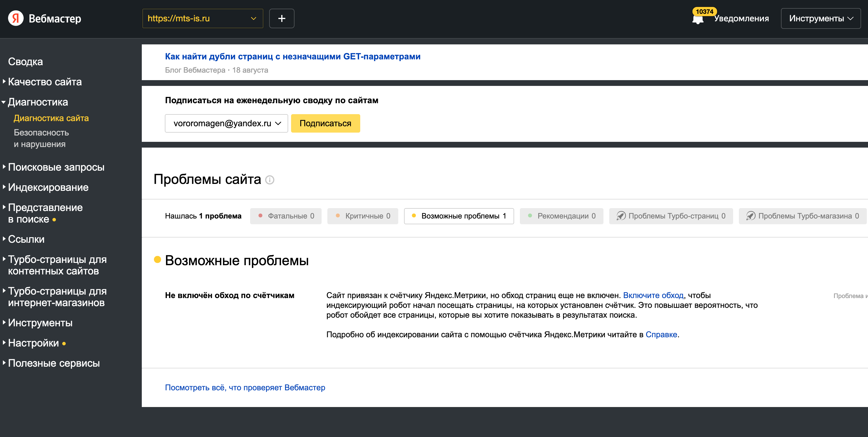This screenshot has height=437, width=868.
Task: Open Безопасность и нарушения menu item
Action: pos(41,138)
